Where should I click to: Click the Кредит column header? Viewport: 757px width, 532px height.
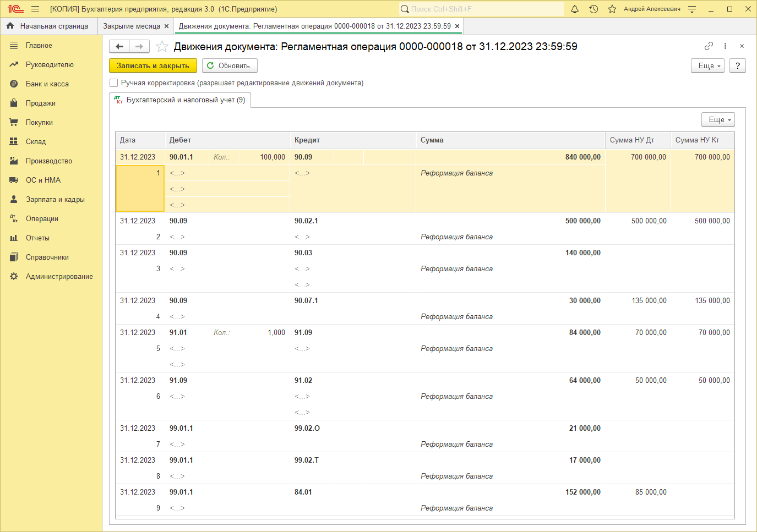coord(353,140)
